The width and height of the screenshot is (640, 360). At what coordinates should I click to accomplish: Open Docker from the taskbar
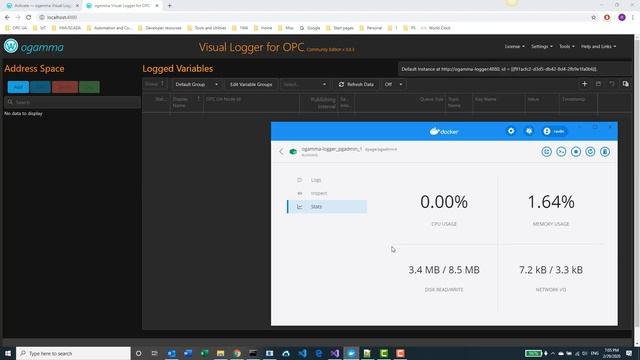pos(351,353)
